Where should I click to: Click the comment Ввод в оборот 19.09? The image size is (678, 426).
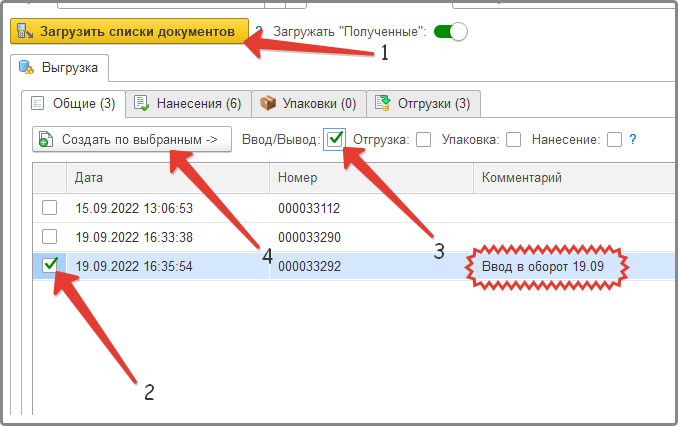543,266
